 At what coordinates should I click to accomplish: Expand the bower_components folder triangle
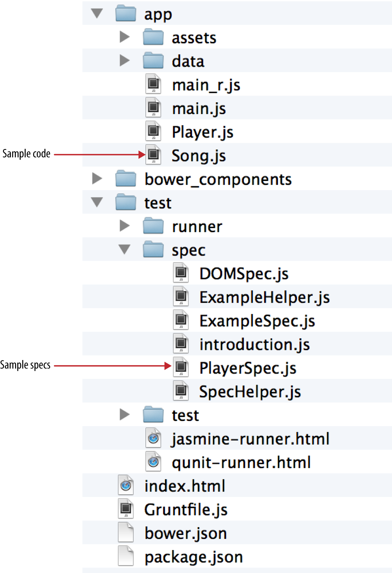97,179
